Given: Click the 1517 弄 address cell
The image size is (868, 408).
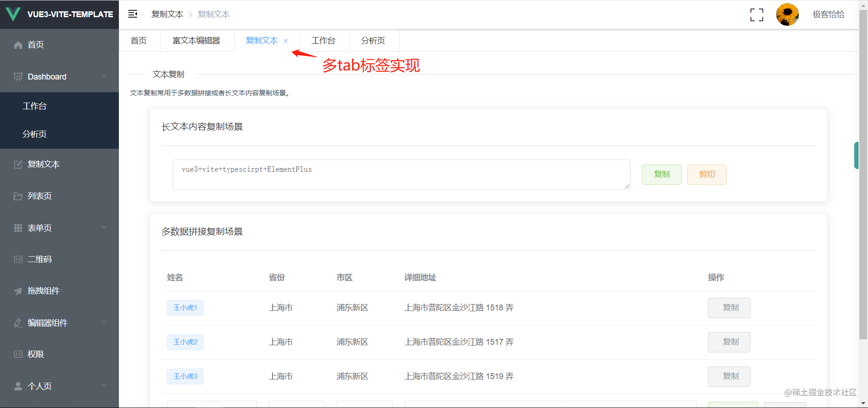Looking at the screenshot, I should [459, 342].
